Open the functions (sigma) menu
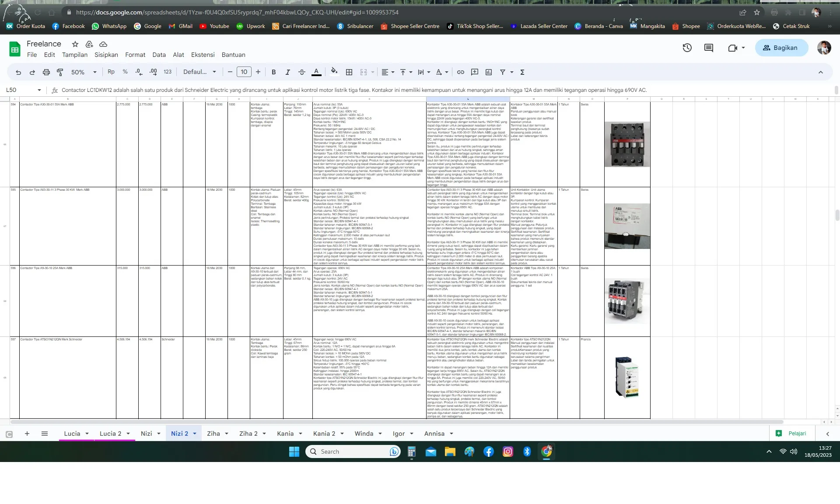The height and width of the screenshot is (504, 840). tap(522, 72)
